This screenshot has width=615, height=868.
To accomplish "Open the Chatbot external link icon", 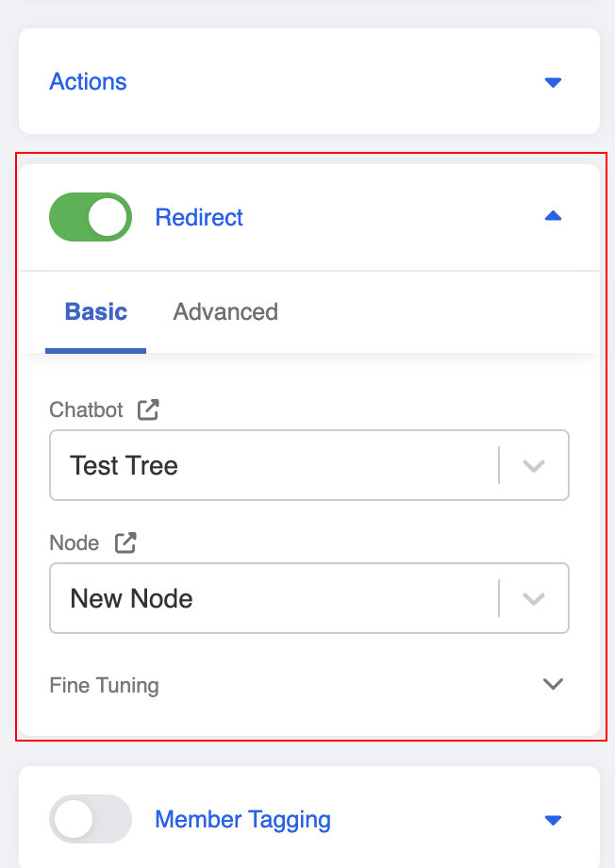I will point(148,409).
